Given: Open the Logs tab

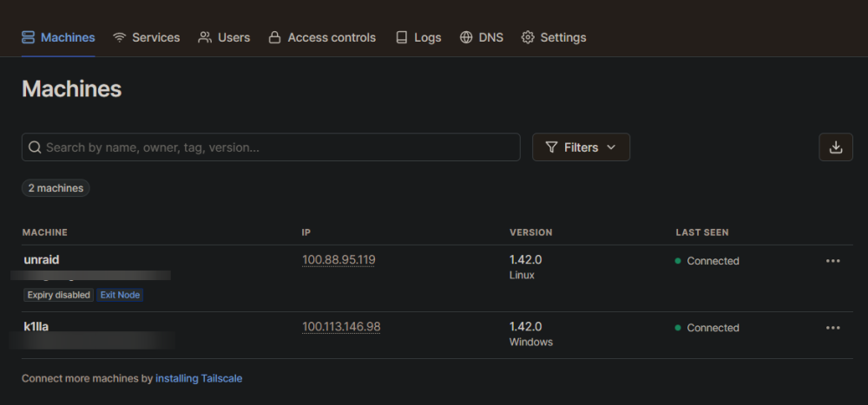Looking at the screenshot, I should point(418,37).
